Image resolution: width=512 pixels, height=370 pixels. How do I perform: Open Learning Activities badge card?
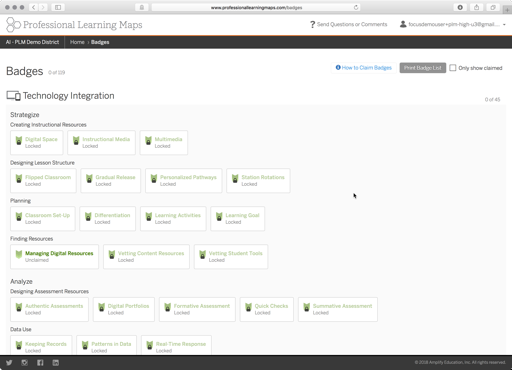tap(173, 219)
